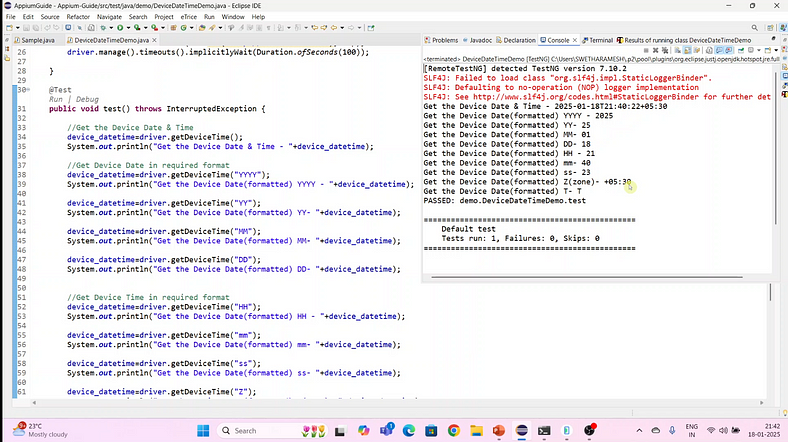Toggle Show Console on Standard Out change
788x442 pixels.
coord(720,50)
